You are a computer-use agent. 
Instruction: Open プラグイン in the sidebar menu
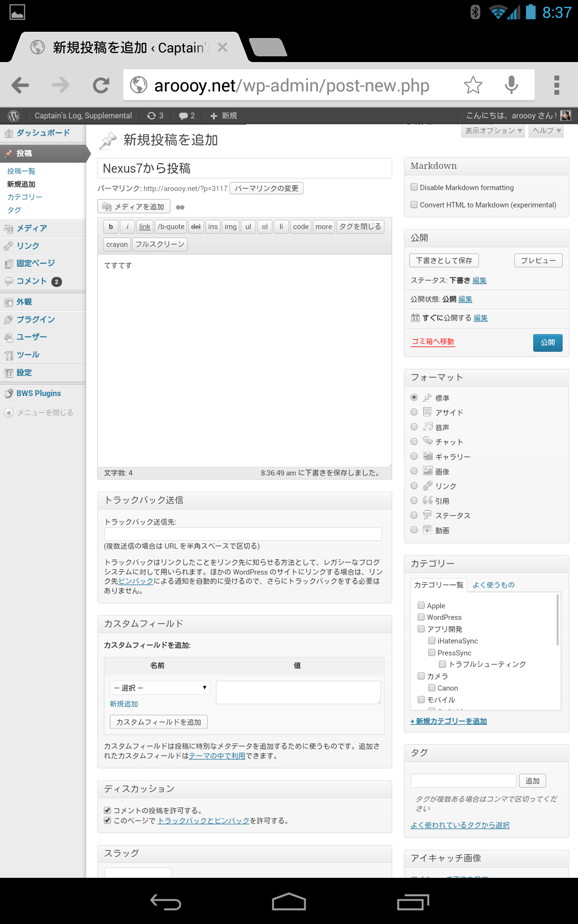coord(36,320)
